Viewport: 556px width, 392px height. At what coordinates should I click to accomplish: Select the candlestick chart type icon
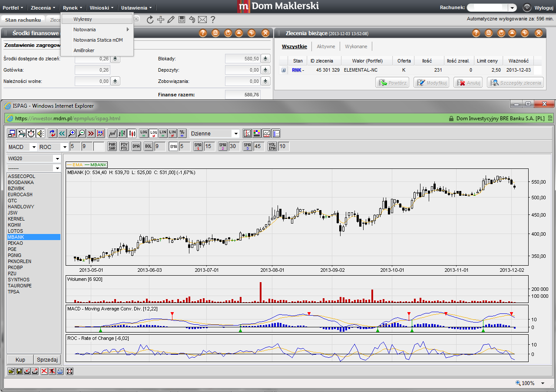(132, 133)
